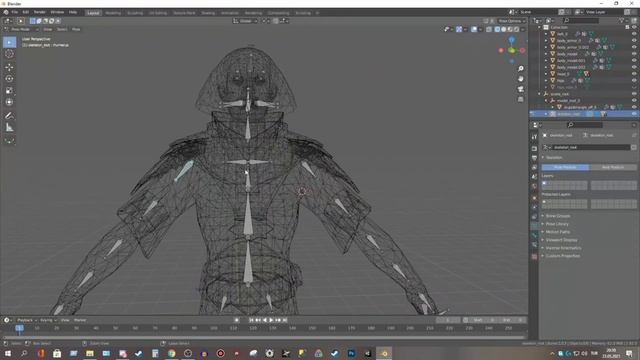Viewport: 640px width, 360px height.
Task: Select the Pose Position button
Action: [x=565, y=167]
